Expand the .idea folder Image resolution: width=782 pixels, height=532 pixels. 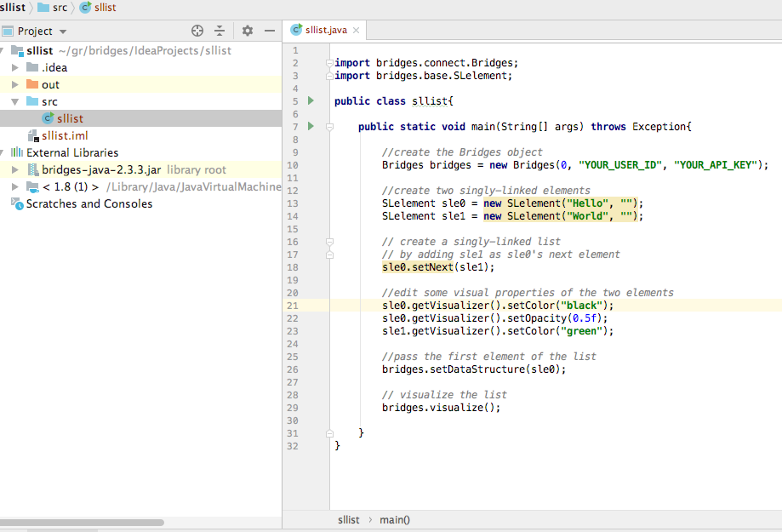15,67
